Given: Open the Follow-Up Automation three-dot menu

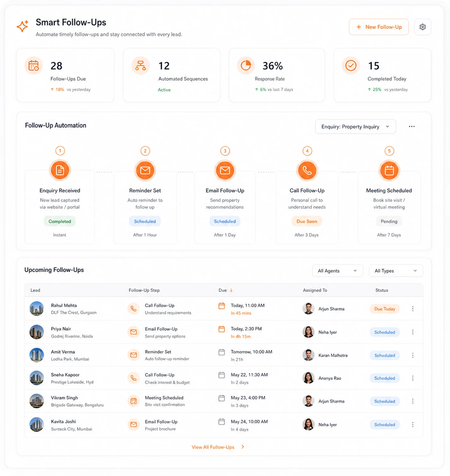Looking at the screenshot, I should (x=412, y=127).
